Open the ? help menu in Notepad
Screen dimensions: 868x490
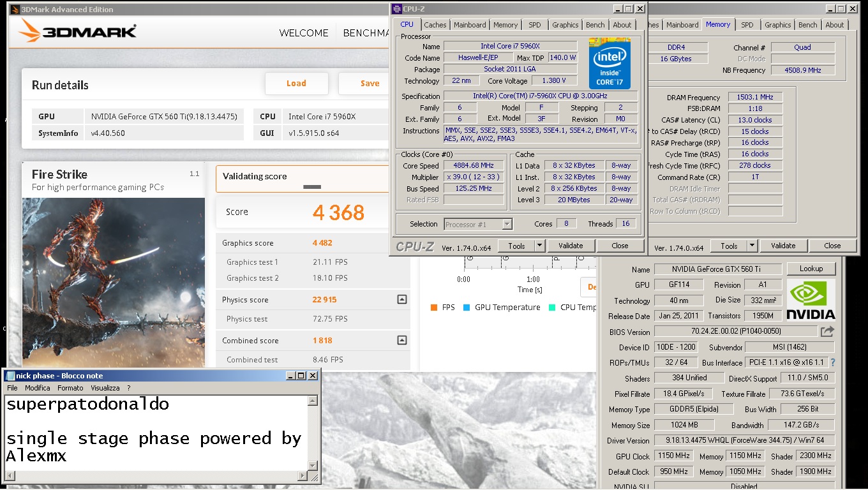(x=128, y=388)
